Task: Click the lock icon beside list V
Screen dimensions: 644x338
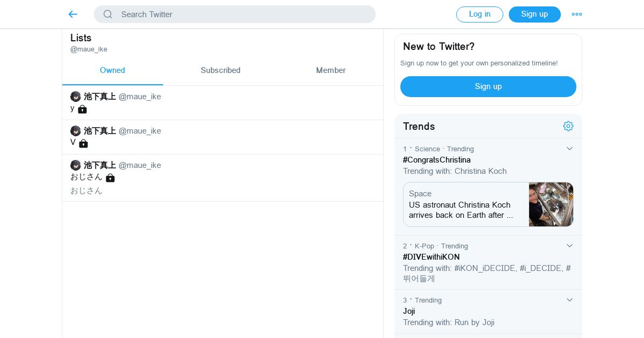Action: 83,143
